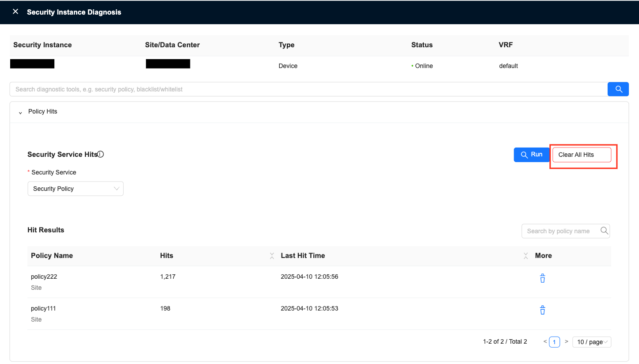Click the Clear All Hits button
This screenshot has height=364, width=639.
pyautogui.click(x=582, y=155)
